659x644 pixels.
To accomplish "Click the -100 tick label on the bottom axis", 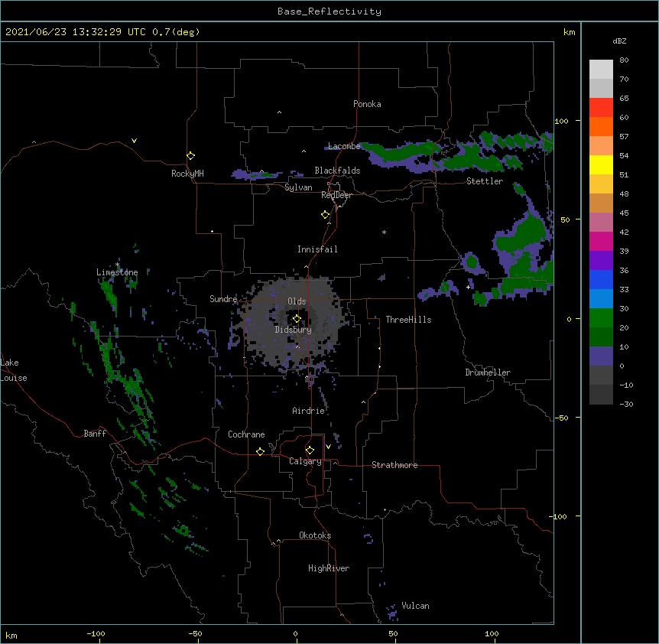I will tap(96, 633).
